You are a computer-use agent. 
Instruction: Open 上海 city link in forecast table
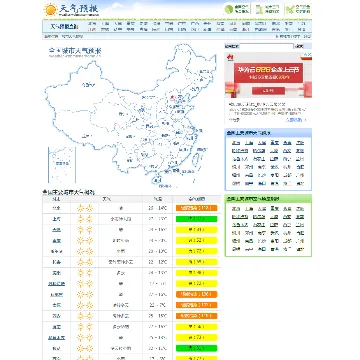tap(56, 219)
